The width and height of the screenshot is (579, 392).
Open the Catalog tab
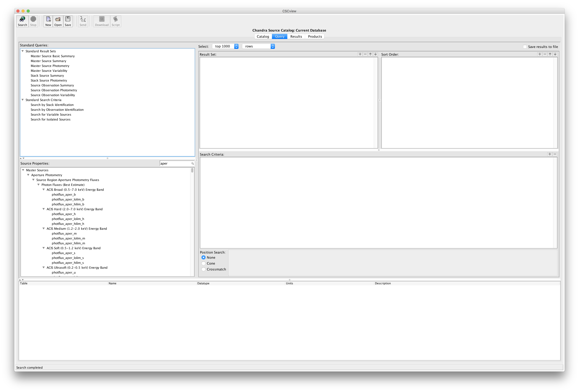pos(263,36)
